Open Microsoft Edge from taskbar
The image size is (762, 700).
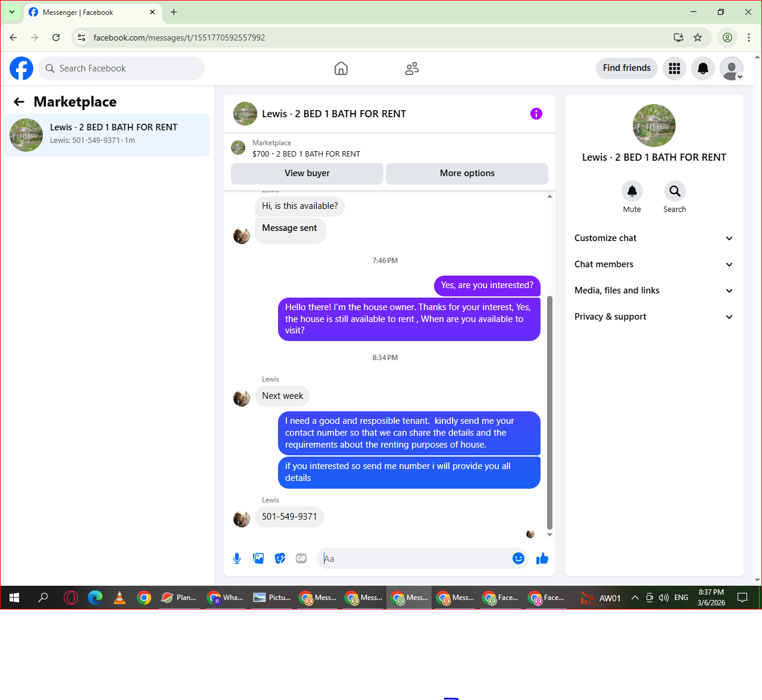click(95, 598)
